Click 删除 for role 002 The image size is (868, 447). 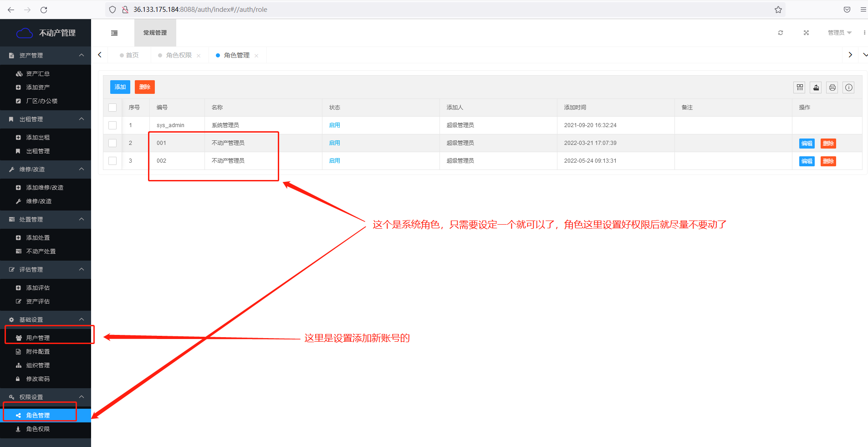tap(828, 161)
